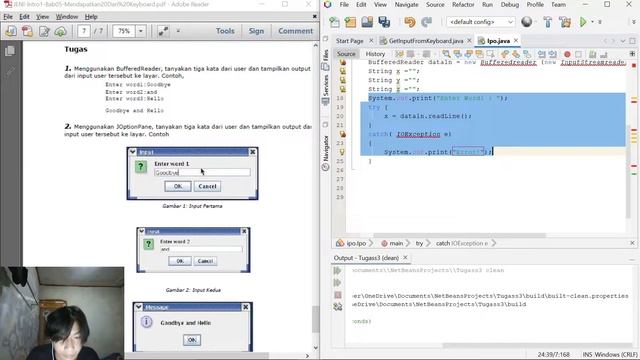
Task: Click Open Project icon in NetBeans toolbar
Action: click(367, 22)
